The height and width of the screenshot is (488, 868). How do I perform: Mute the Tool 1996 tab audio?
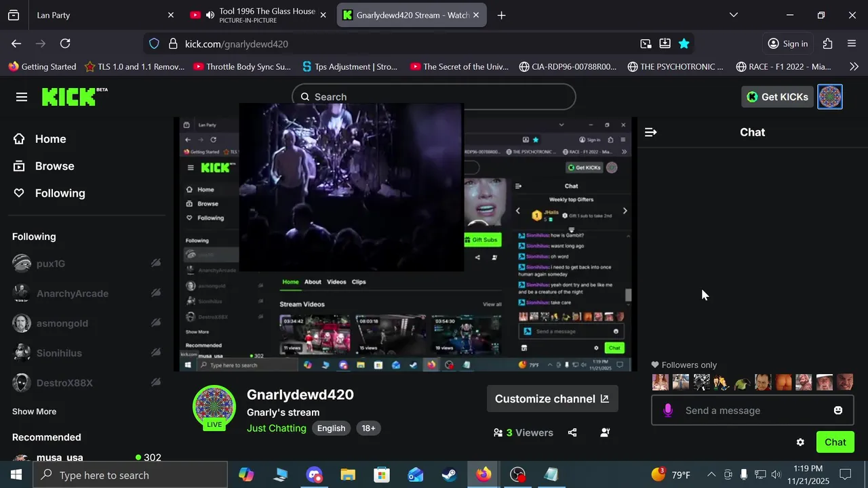[210, 15]
